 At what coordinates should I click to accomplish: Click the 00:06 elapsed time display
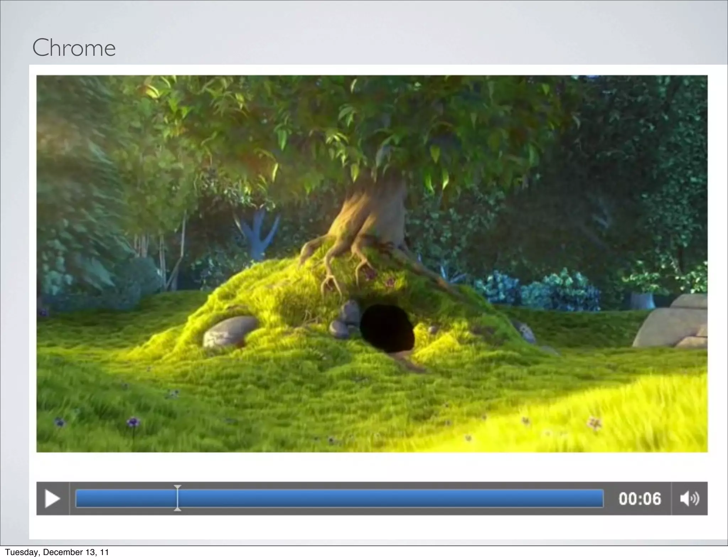(x=639, y=499)
